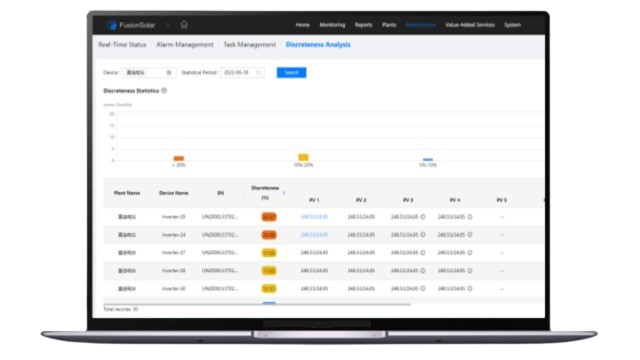Clear the Device field selection icon
This screenshot has height=360, width=640.
click(169, 73)
